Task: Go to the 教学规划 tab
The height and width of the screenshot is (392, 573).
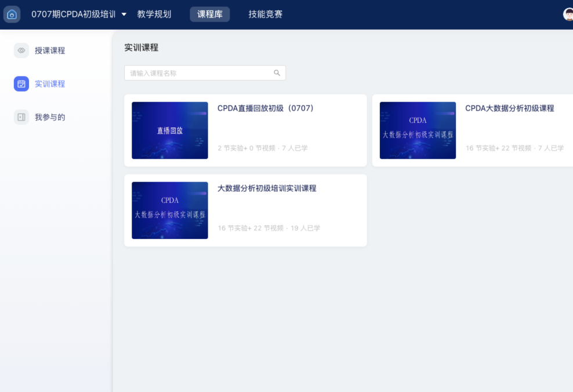Action: (x=154, y=14)
